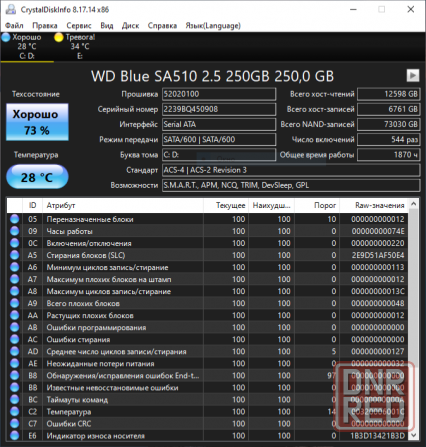Click the NAND writes value 73030 GB
Screen dimensions: 426x447
(x=388, y=124)
